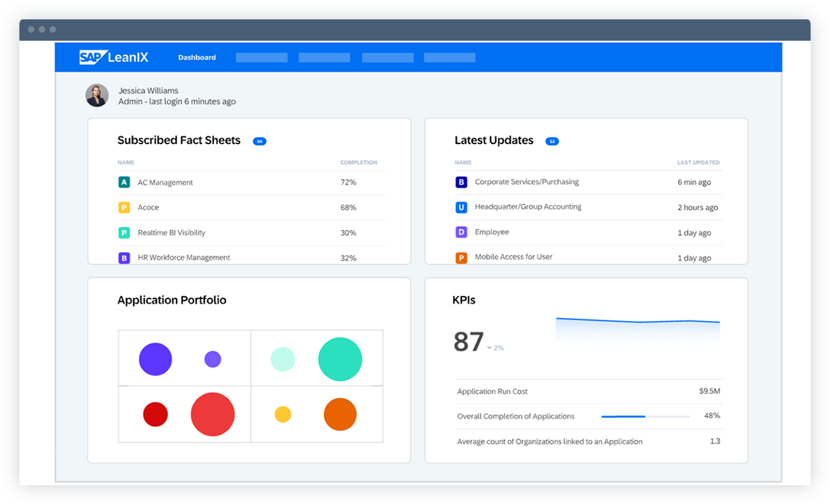Expand the 2% trend indicator below 87
This screenshot has width=830, height=504.
[494, 348]
